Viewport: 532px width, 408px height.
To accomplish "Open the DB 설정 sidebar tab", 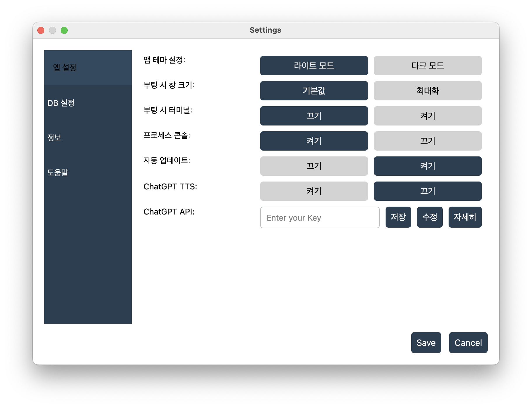I will click(88, 103).
